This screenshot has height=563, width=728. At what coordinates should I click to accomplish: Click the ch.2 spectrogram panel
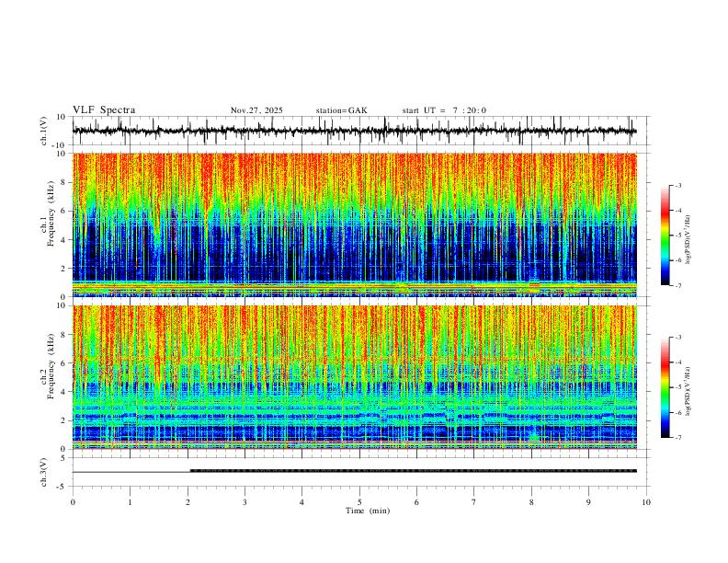[354, 377]
